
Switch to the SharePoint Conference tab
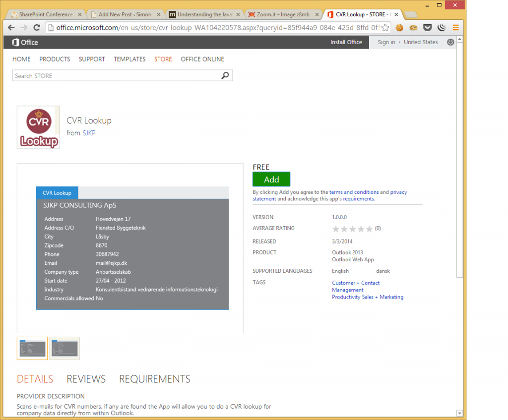[x=46, y=14]
